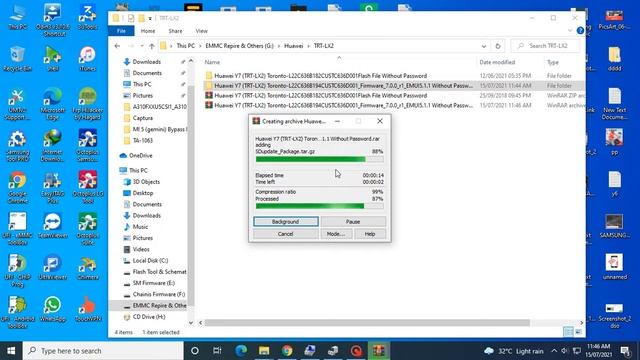Open CD Drive (H:) in sidebar
The width and height of the screenshot is (640, 360).
(x=149, y=317)
